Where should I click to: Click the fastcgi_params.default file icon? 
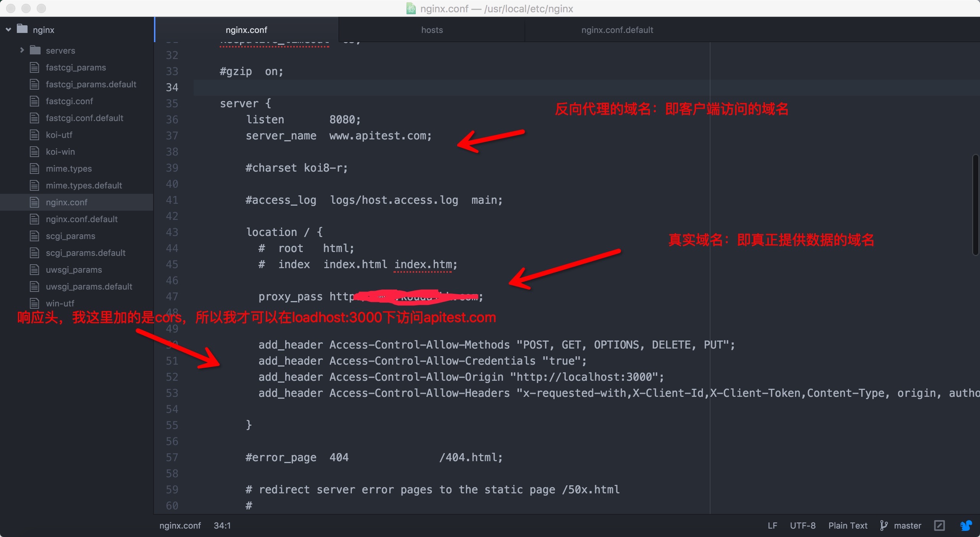click(34, 84)
